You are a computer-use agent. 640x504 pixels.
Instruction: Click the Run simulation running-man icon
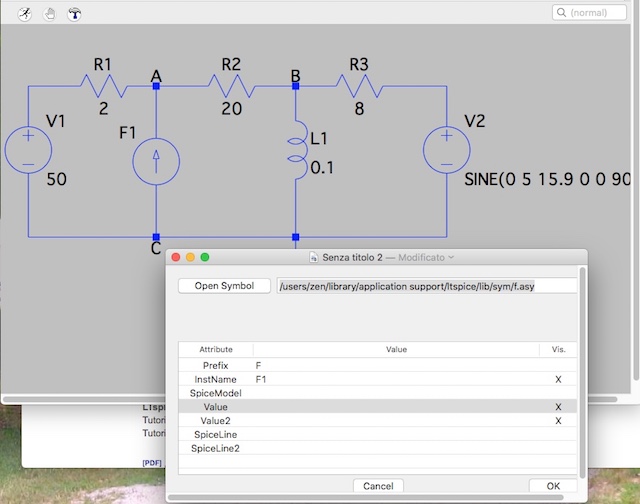tap(25, 13)
